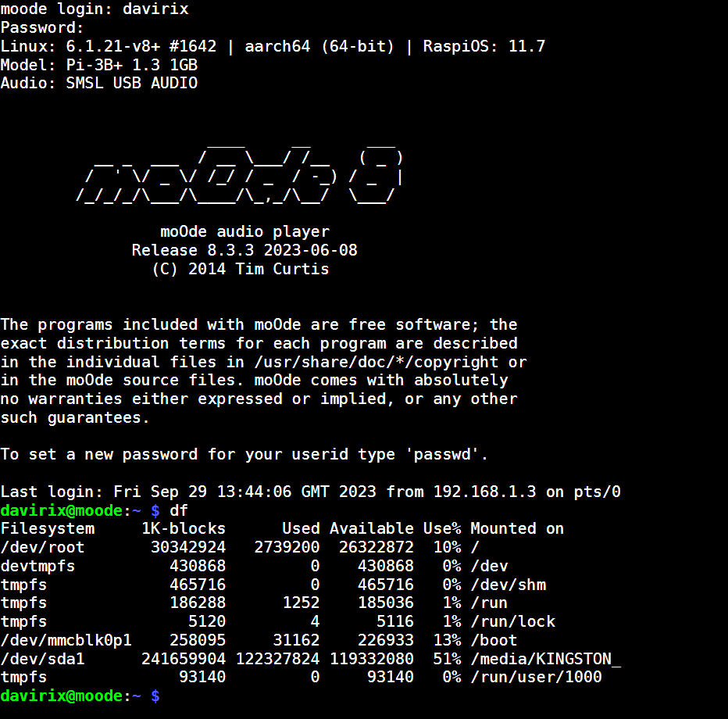The width and height of the screenshot is (728, 719).
Task: Click the kernel version '6.1.21-v8+'
Action: [x=112, y=46]
